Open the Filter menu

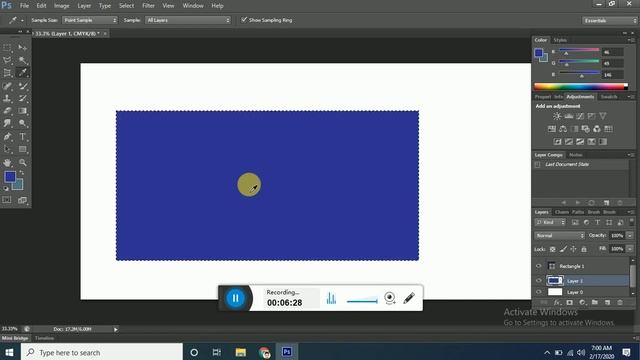tap(148, 6)
